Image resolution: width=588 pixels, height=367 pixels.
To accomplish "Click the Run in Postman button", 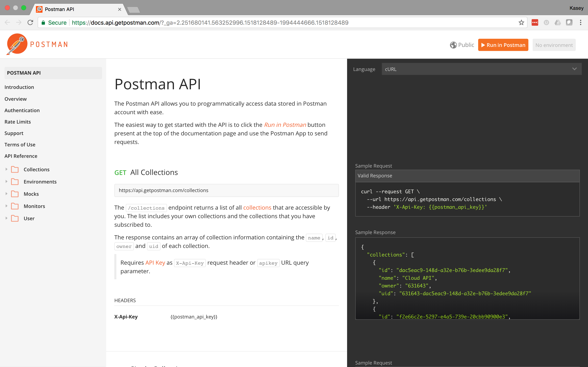I will pyautogui.click(x=503, y=45).
